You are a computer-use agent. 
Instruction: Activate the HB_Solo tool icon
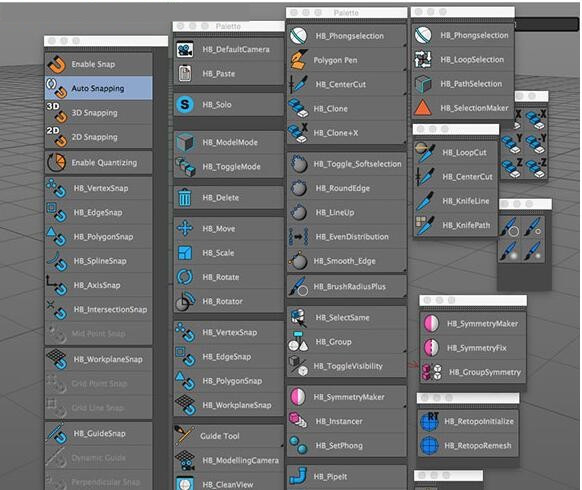(184, 105)
